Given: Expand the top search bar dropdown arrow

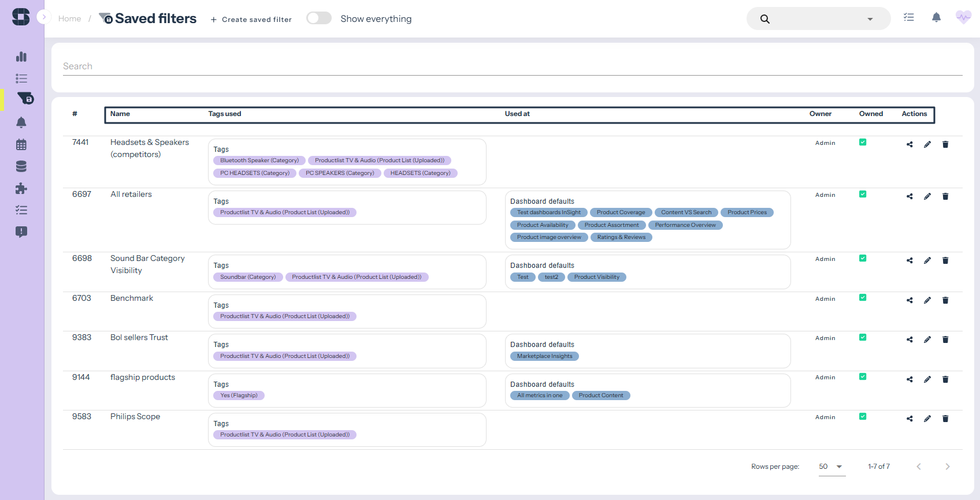Looking at the screenshot, I should click(870, 19).
